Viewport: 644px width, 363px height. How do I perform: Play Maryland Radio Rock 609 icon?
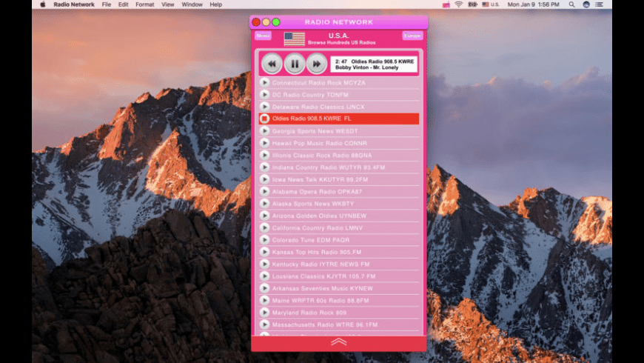264,313
